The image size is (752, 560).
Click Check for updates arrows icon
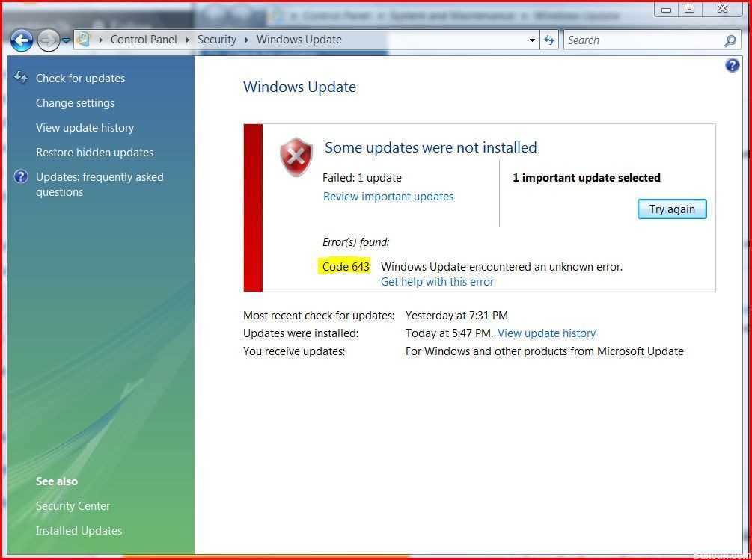pos(21,77)
